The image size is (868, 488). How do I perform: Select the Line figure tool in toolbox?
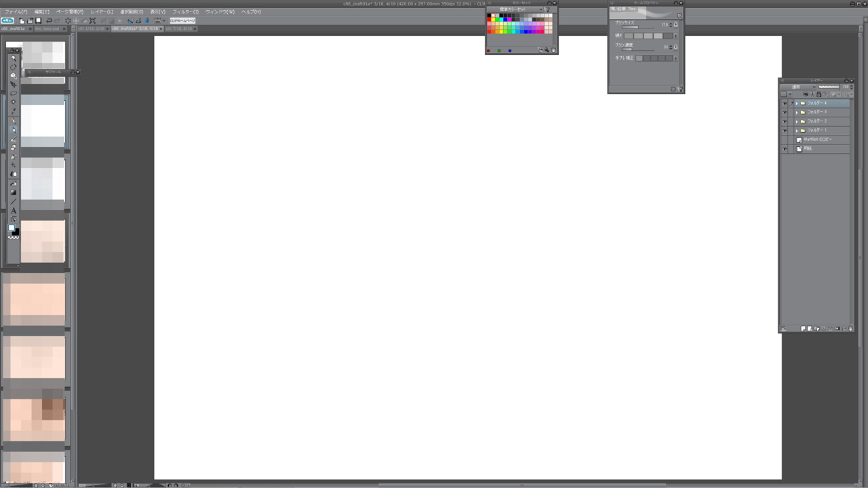(14, 201)
